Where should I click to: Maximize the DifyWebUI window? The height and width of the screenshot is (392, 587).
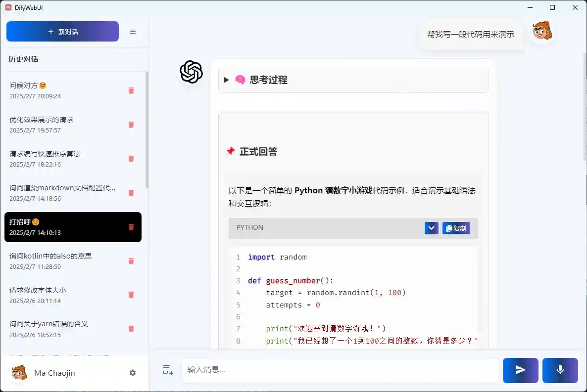(552, 7)
